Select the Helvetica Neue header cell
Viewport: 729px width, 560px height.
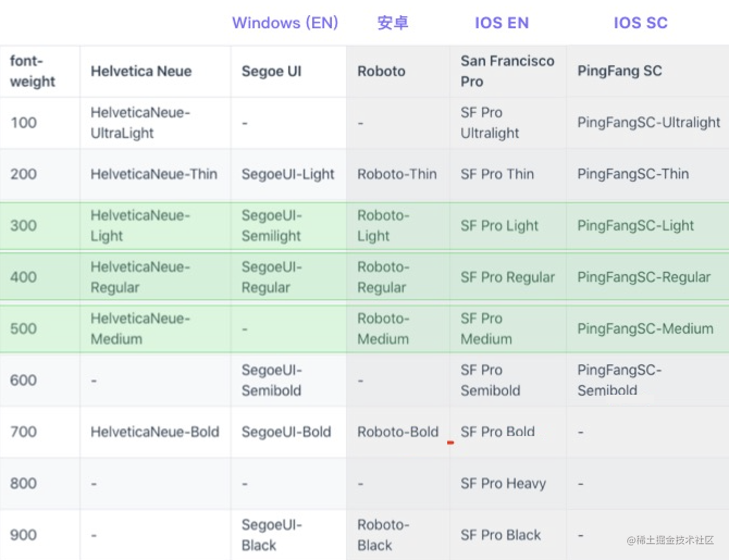click(x=156, y=71)
